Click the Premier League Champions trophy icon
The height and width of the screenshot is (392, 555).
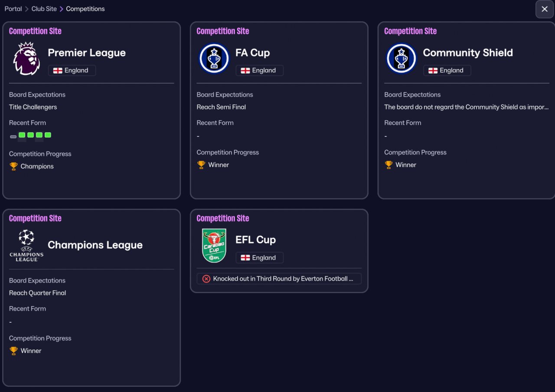(x=14, y=166)
